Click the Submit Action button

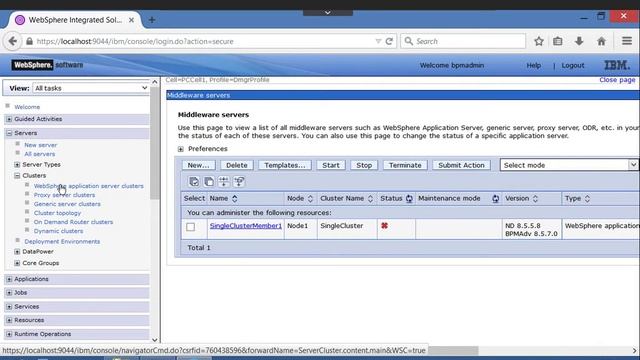(461, 165)
